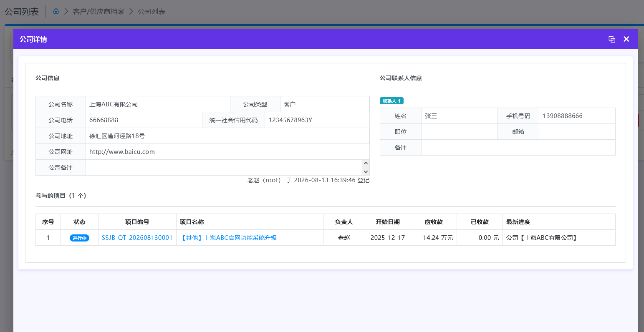Click start date 2025-12-17
The width and height of the screenshot is (644, 332).
(x=388, y=238)
